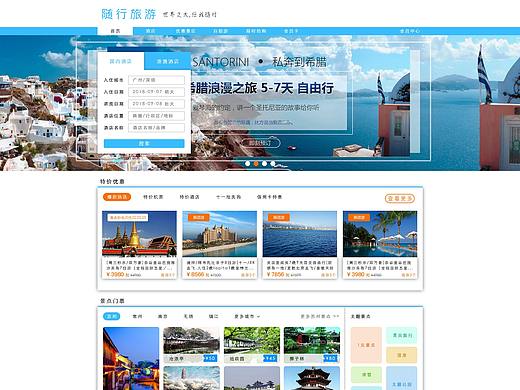Click the yellow theme tile
520x390 pixels.
point(402,355)
